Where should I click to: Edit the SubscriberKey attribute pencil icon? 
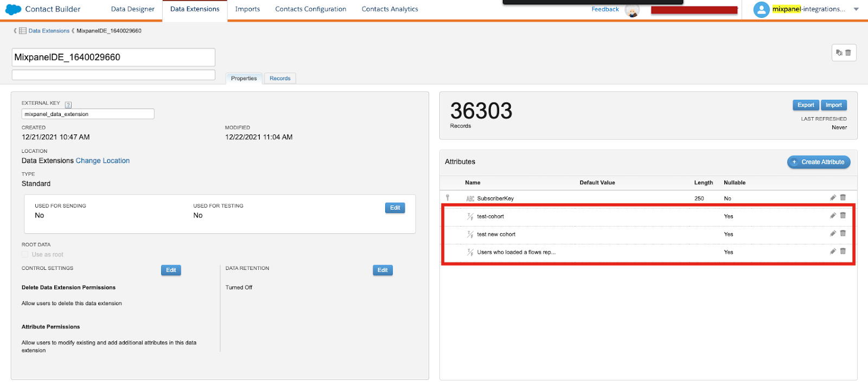(833, 198)
